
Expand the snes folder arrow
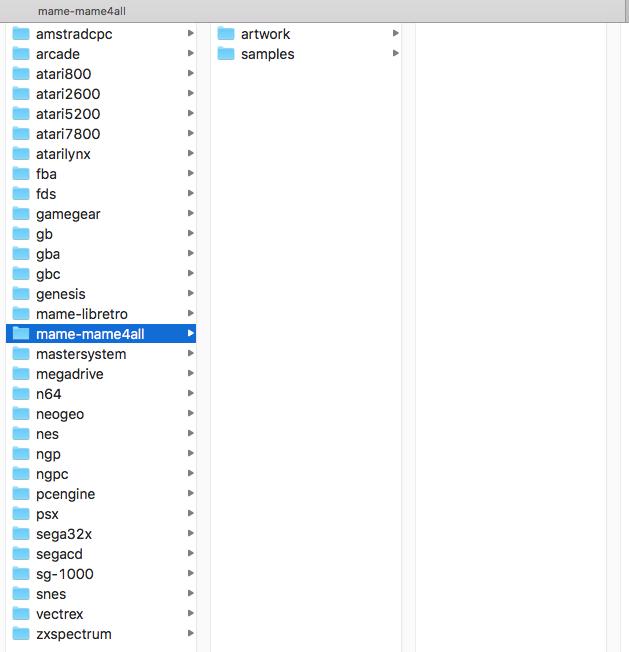(x=191, y=593)
